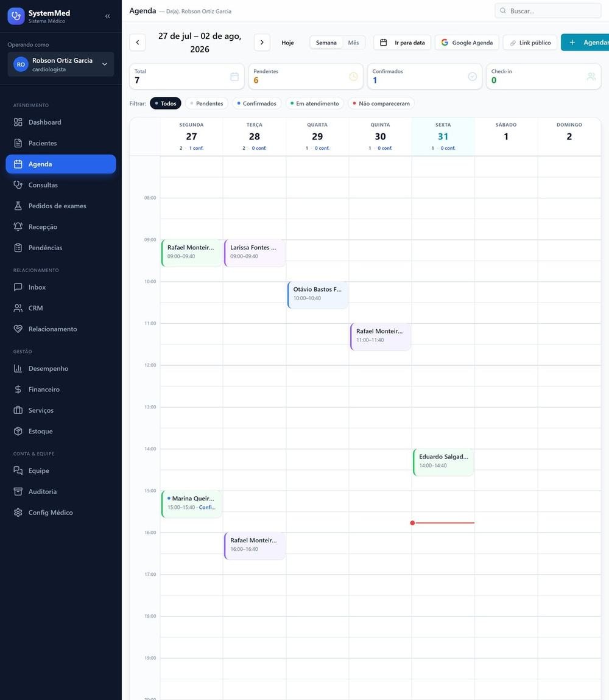This screenshot has height=700, width=609.
Task: Click the Pendentes summary card
Action: [x=306, y=76]
